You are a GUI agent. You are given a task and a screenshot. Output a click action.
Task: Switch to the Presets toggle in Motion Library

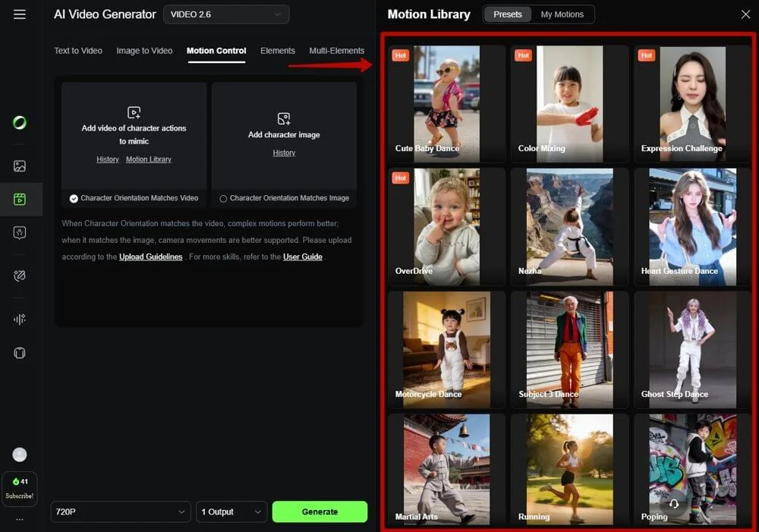click(508, 14)
